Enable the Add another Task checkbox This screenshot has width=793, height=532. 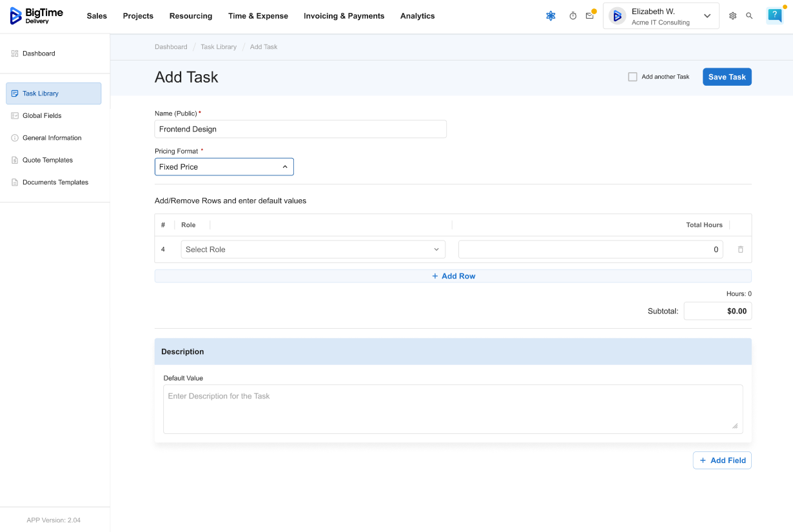(x=632, y=77)
